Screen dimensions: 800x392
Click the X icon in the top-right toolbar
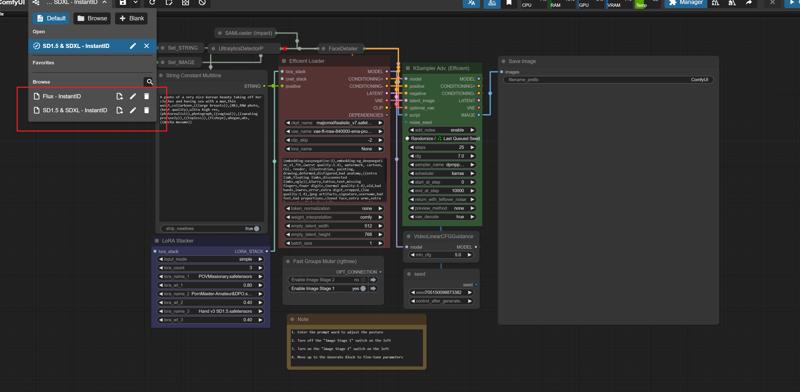772,3
